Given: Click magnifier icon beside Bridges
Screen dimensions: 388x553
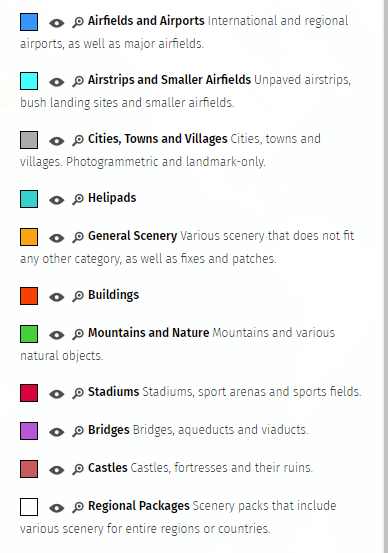Looking at the screenshot, I should [x=78, y=431].
